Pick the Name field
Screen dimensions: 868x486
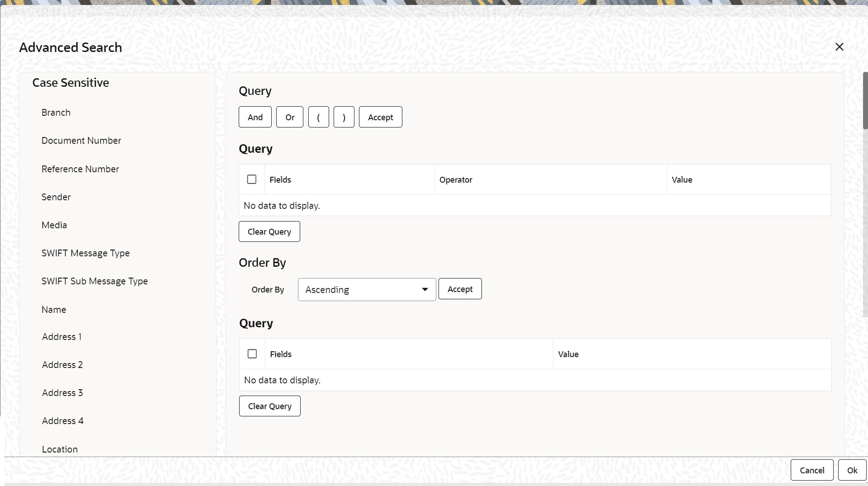(x=54, y=310)
